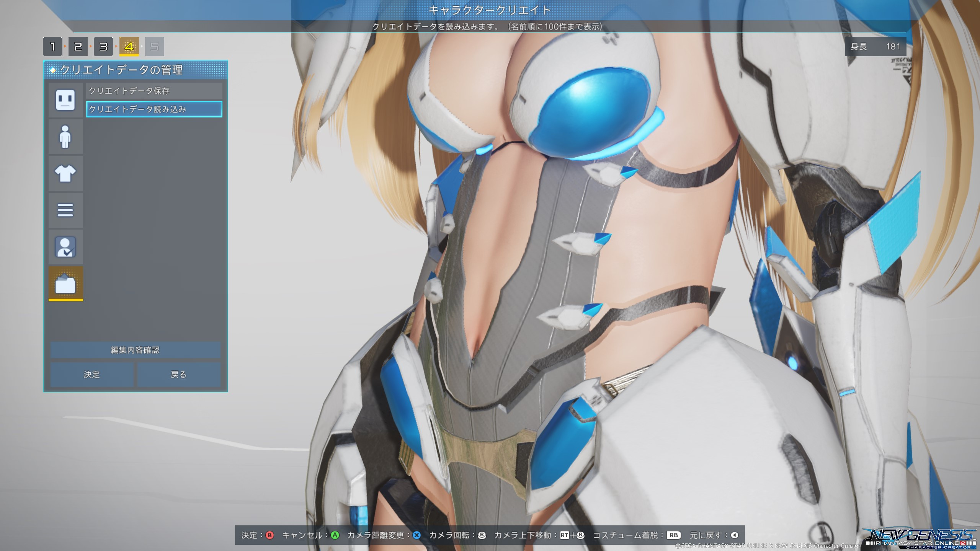Open the face editing category icon
This screenshot has width=980, height=551.
tap(65, 100)
